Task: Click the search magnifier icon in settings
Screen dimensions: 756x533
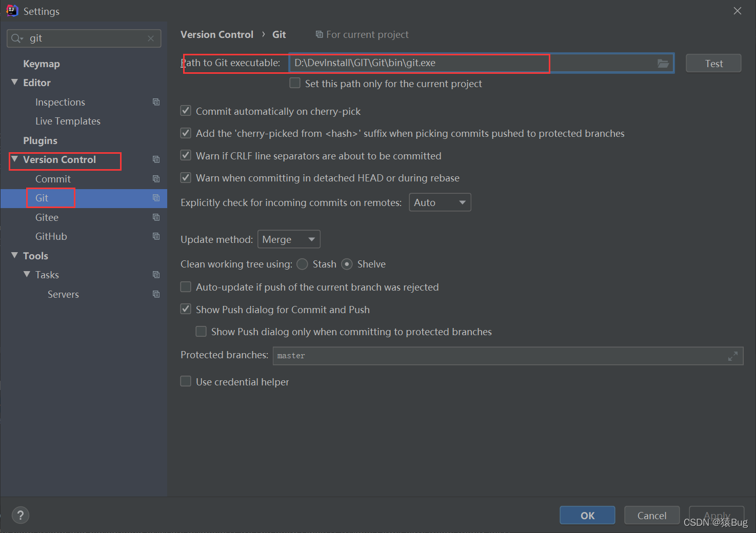Action: point(16,38)
